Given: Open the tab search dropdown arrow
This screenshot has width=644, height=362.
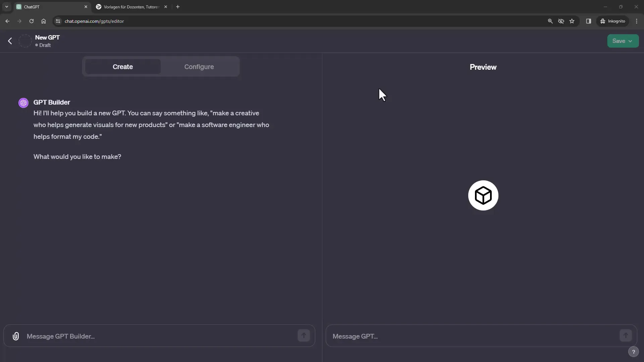Looking at the screenshot, I should click(7, 7).
